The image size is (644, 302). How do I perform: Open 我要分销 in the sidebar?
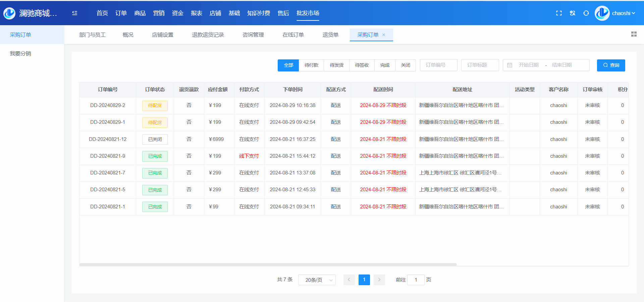(x=20, y=54)
